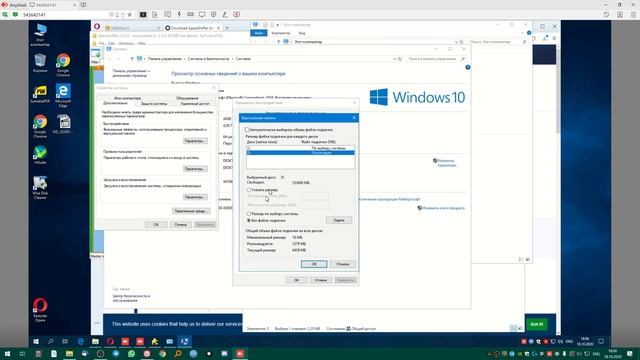Viewport: 640px width, 360px height.
Task: Select the Microsoft Edge desktop icon
Action: point(63,95)
